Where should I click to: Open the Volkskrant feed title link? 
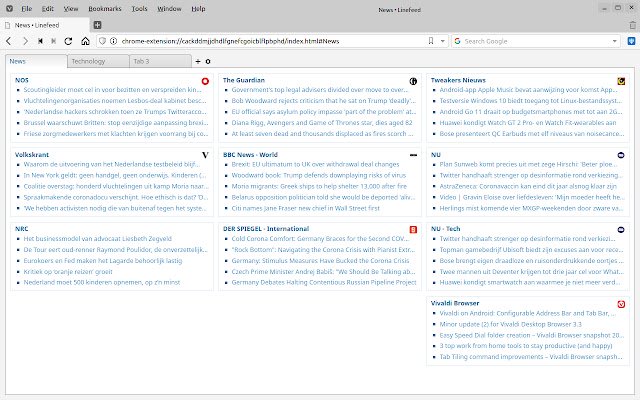point(32,155)
